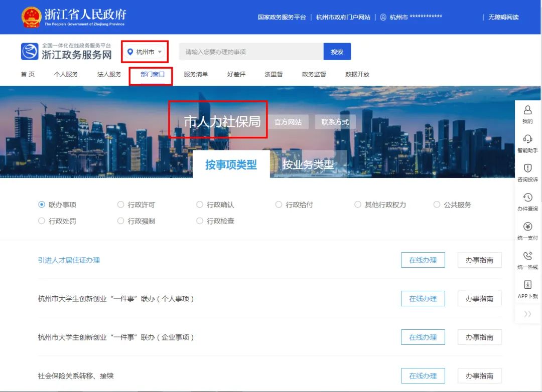The image size is (542, 392).
Task: Open the 部门窗口 navigation menu
Action: point(152,74)
